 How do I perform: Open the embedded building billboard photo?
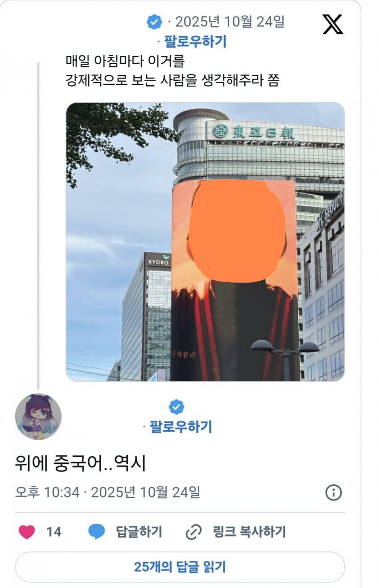point(205,242)
